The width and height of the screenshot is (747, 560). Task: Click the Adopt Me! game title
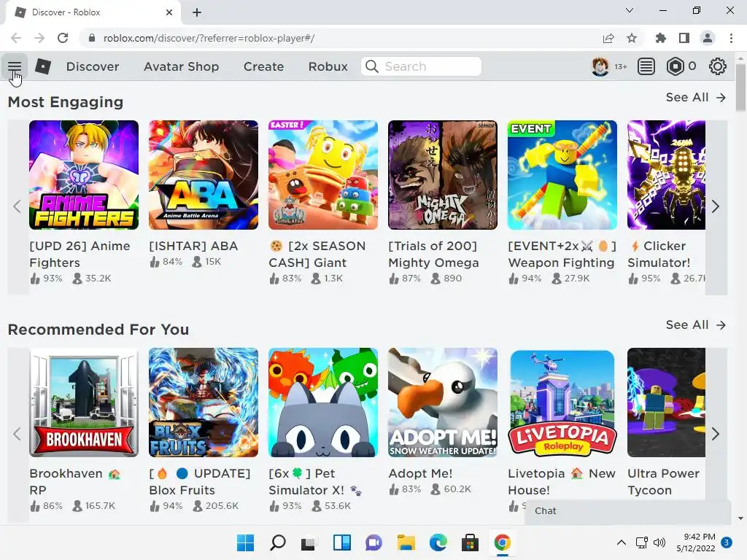point(420,473)
